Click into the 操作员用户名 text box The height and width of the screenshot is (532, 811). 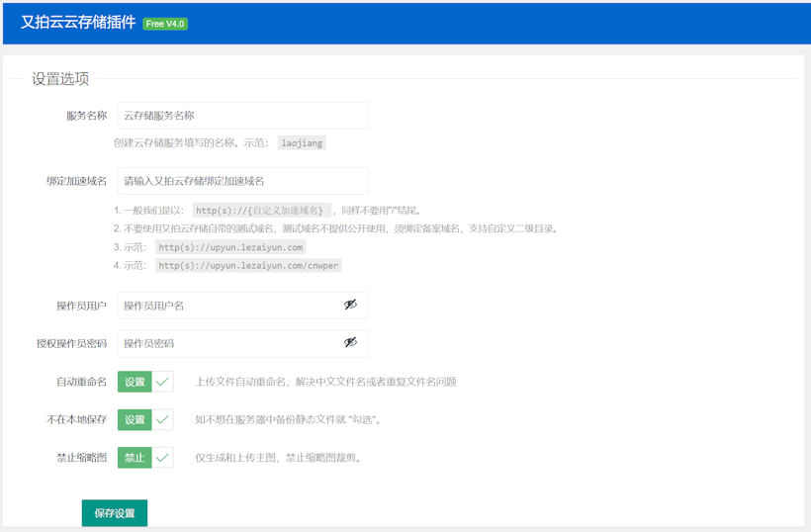click(x=227, y=306)
